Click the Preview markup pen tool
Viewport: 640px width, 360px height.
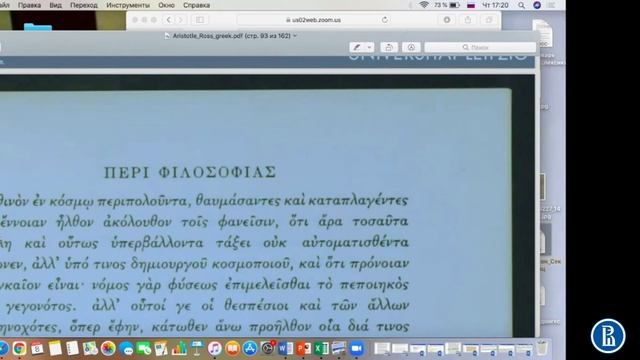pyautogui.click(x=357, y=47)
